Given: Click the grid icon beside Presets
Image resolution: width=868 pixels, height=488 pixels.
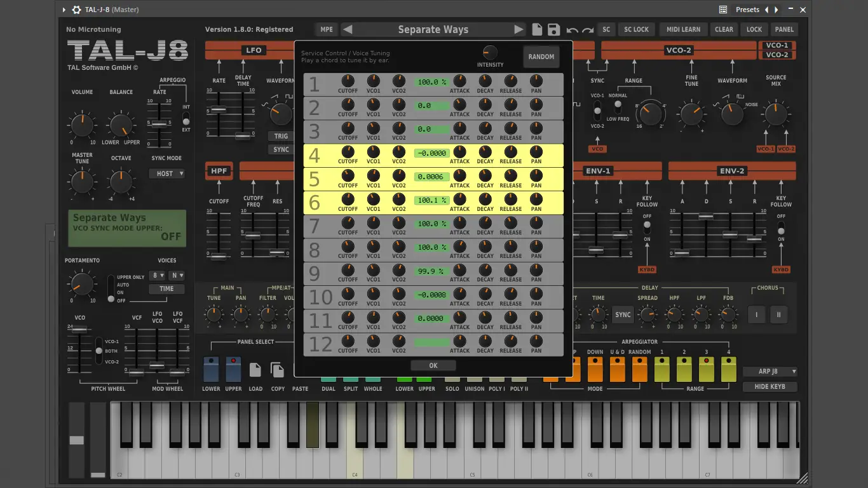Looking at the screenshot, I should pos(723,10).
